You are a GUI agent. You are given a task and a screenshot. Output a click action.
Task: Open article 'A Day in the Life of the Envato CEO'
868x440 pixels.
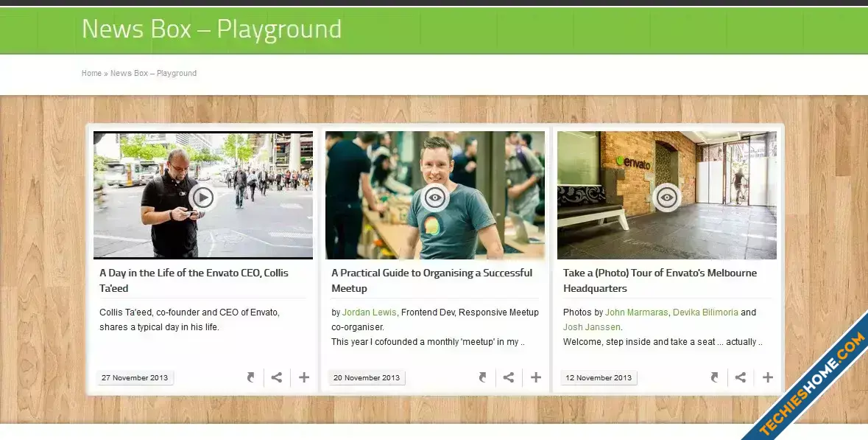[x=194, y=280]
